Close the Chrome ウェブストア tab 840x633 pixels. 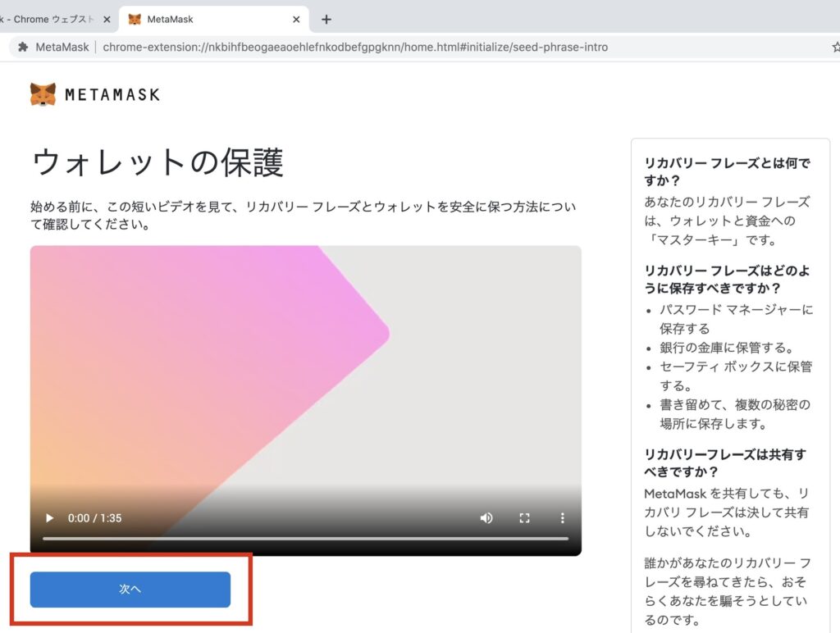click(x=107, y=20)
